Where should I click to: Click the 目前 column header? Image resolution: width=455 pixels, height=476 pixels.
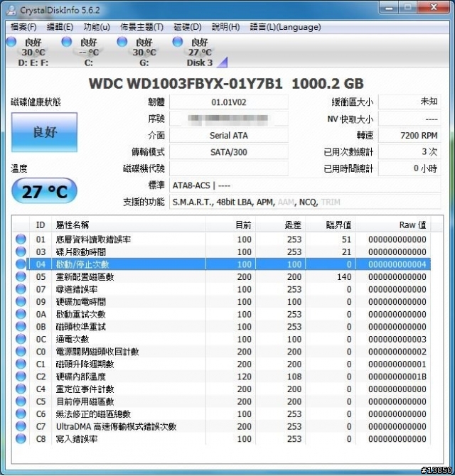[230, 225]
